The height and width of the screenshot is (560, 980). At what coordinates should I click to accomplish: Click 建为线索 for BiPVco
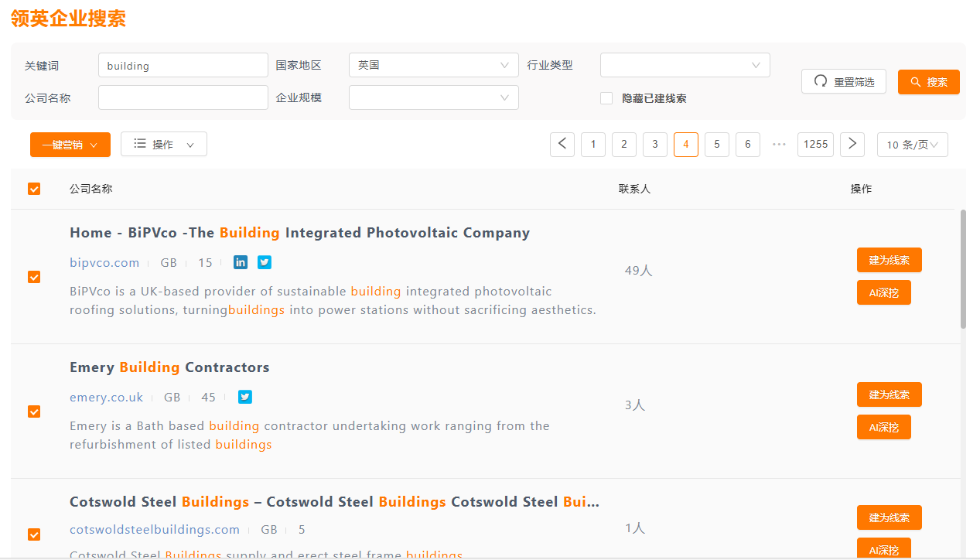[890, 260]
